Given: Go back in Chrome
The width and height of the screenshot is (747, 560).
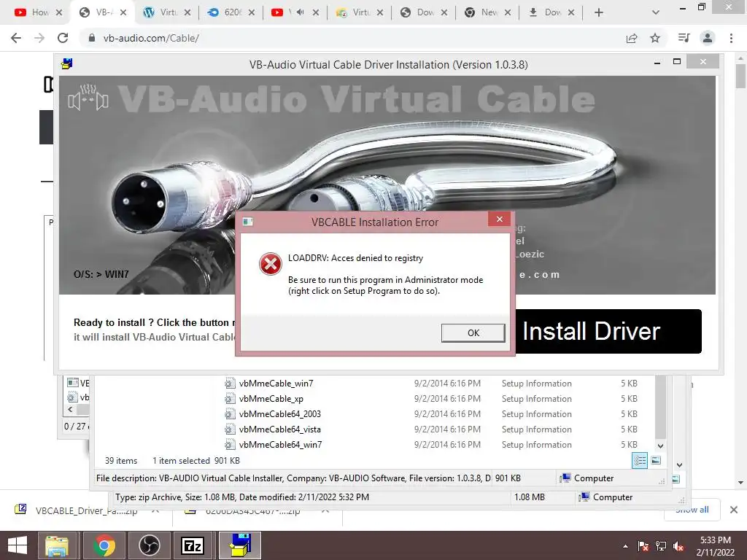Looking at the screenshot, I should coord(16,38).
